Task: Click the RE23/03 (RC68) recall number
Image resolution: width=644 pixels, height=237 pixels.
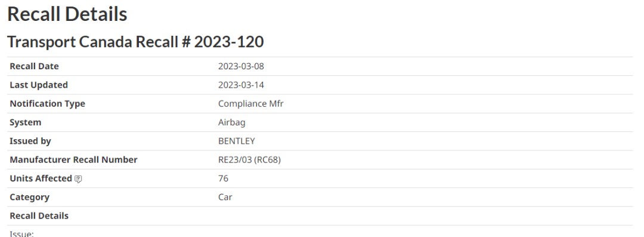Action: point(249,159)
